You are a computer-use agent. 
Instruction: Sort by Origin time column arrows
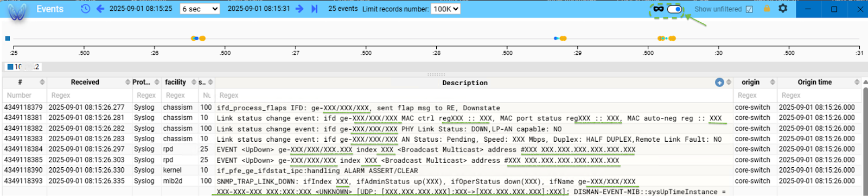[857, 82]
